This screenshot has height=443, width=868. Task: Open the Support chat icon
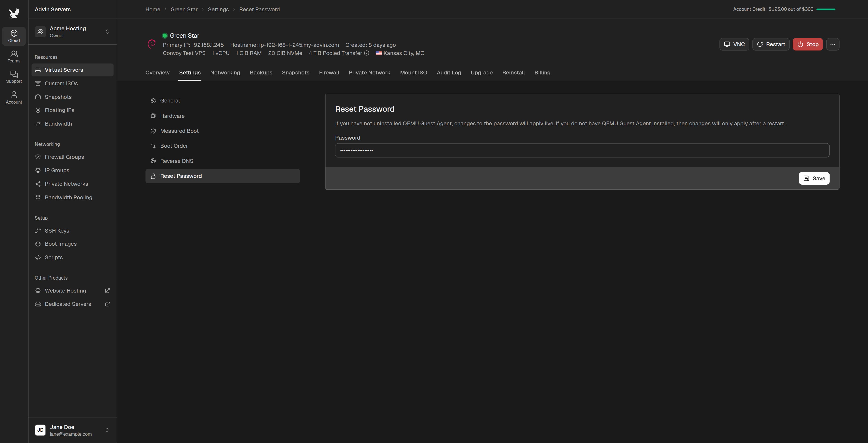14,77
